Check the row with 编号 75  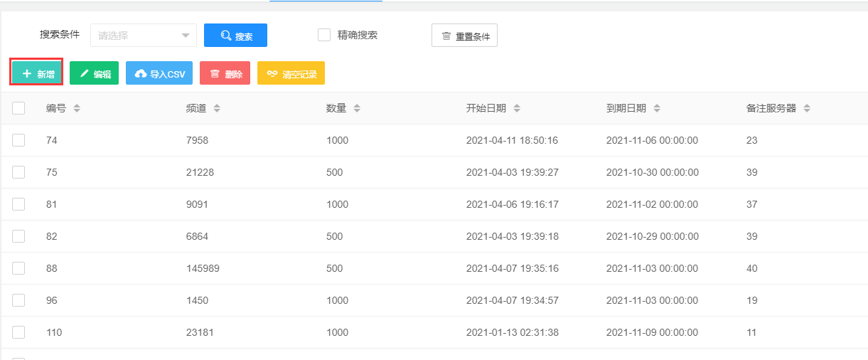(x=18, y=172)
